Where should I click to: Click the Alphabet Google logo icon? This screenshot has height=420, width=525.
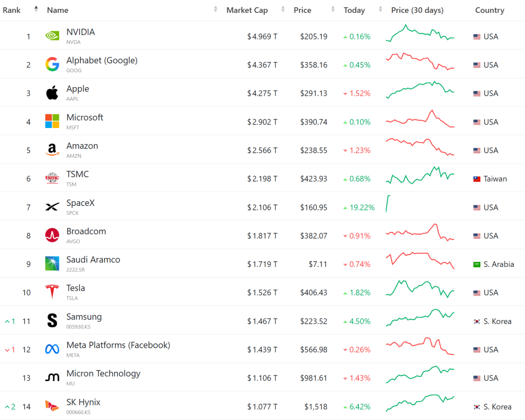point(52,64)
